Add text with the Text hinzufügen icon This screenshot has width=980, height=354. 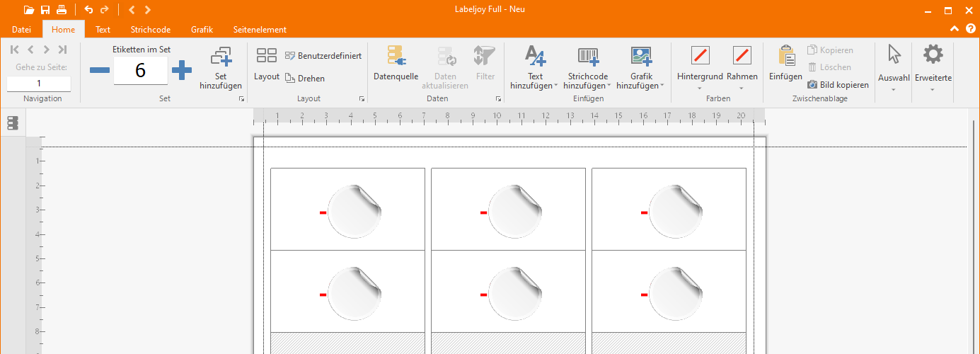coord(536,56)
